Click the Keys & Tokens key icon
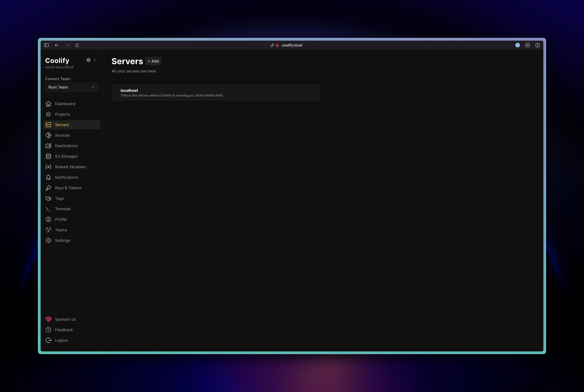 point(48,188)
